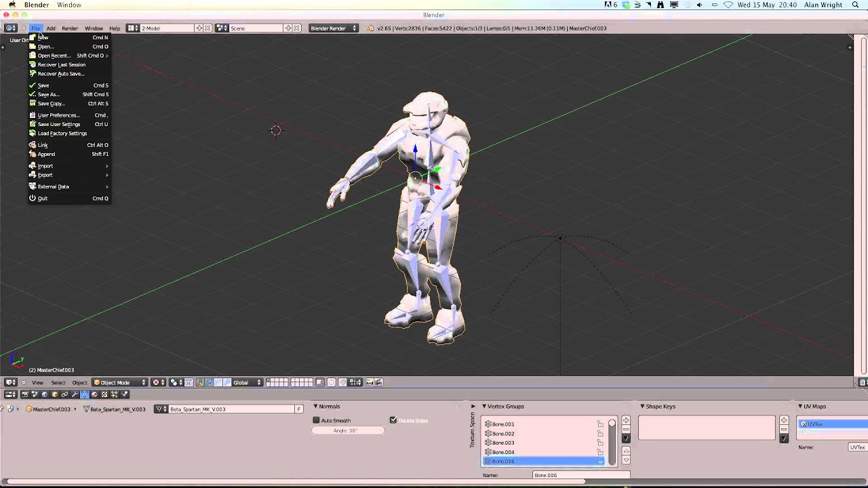Delete the 2-Model screen layout X icon
868x488 pixels.
(x=208, y=28)
